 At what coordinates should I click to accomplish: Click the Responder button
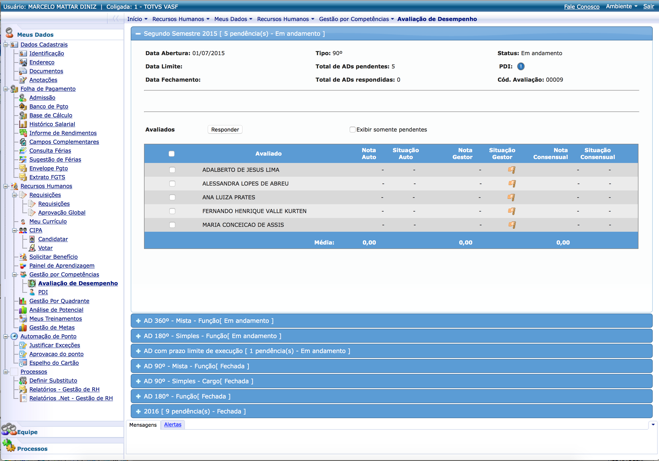coord(225,129)
